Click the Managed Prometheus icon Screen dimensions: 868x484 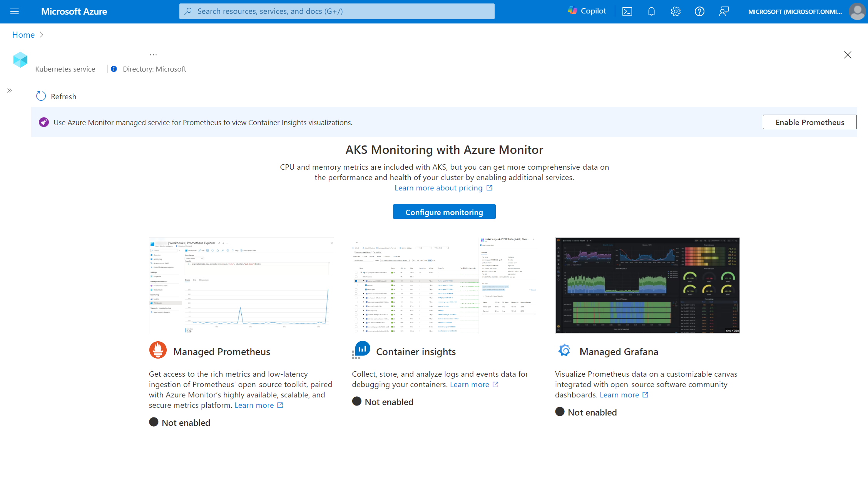(x=157, y=351)
